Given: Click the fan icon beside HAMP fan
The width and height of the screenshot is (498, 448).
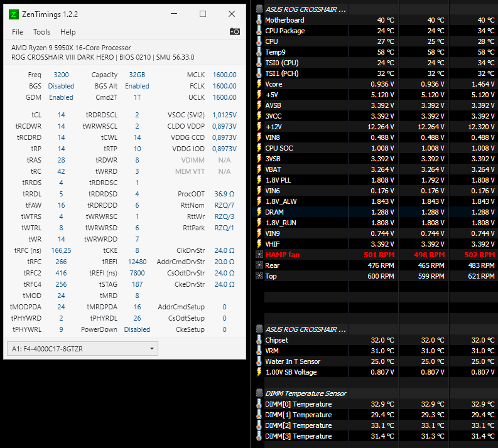Looking at the screenshot, I should tap(259, 255).
